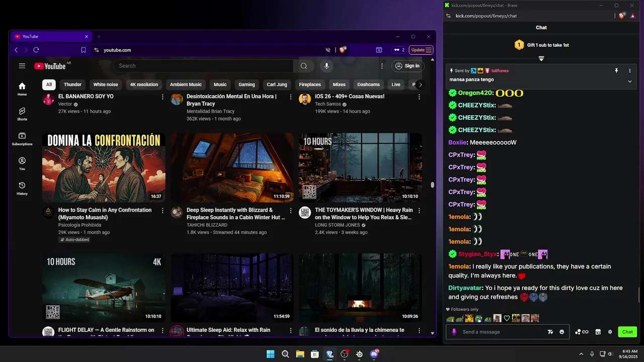Open the You section in sidebar

[x=22, y=163]
